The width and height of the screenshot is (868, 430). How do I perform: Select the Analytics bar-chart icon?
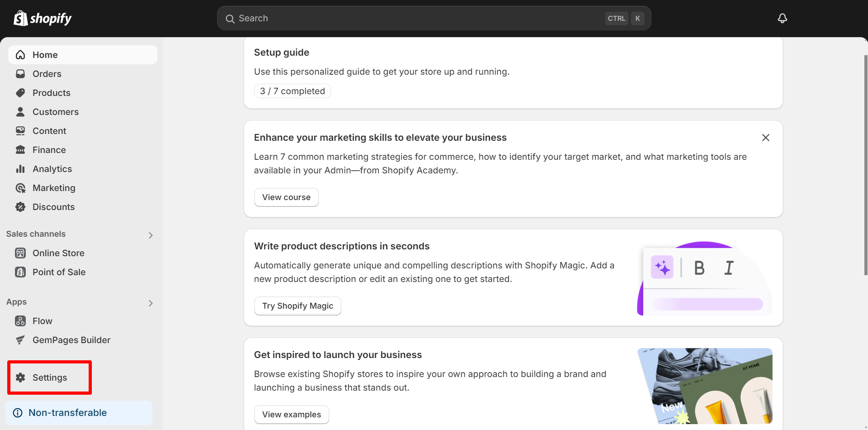click(x=20, y=168)
